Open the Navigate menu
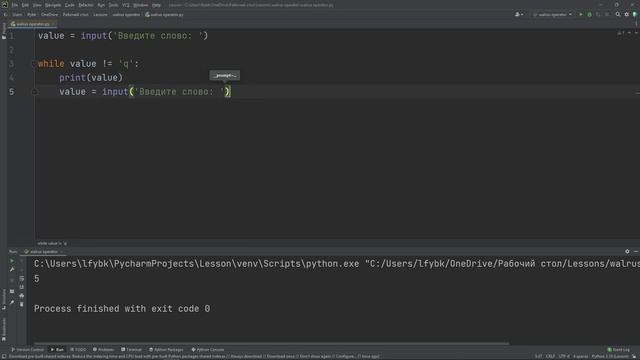Screen dimensions: 640x360 point(53,5)
